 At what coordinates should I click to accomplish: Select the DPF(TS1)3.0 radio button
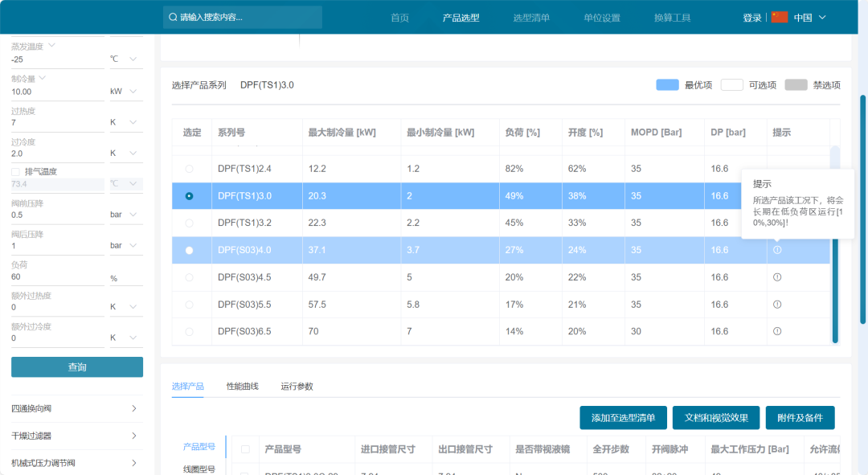190,196
